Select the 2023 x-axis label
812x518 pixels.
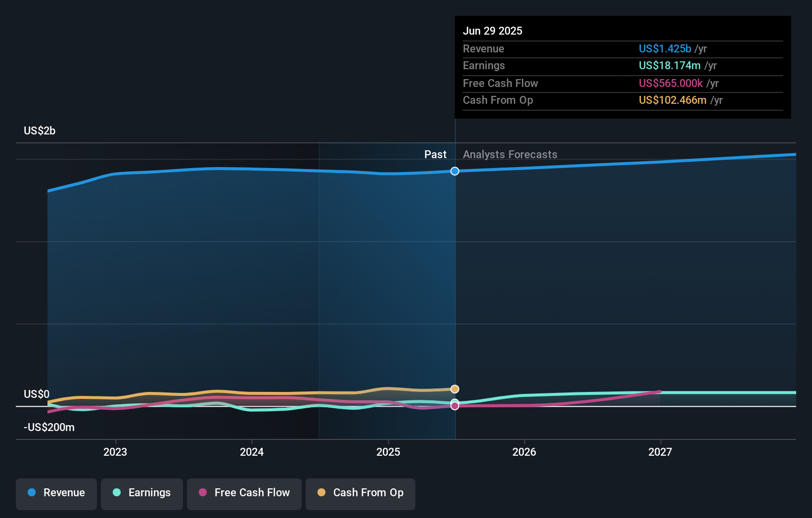tap(115, 452)
